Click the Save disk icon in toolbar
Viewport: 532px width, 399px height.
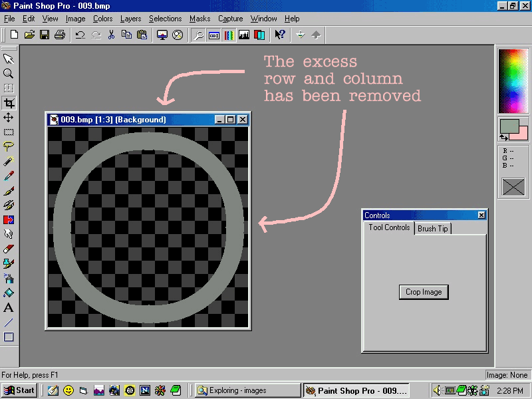pos(45,35)
